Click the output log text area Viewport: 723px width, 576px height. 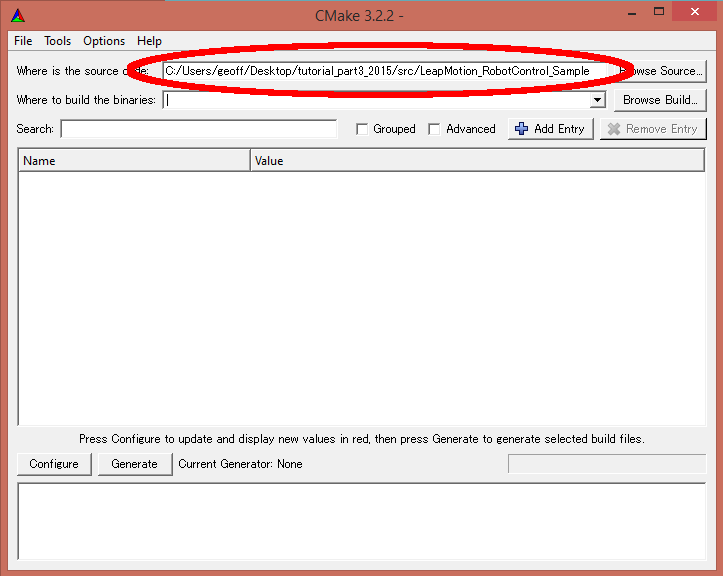(x=362, y=522)
